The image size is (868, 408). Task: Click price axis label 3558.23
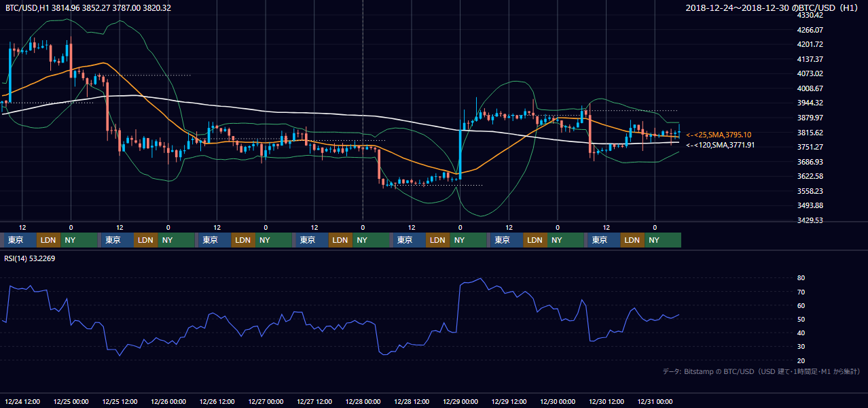[x=810, y=191]
